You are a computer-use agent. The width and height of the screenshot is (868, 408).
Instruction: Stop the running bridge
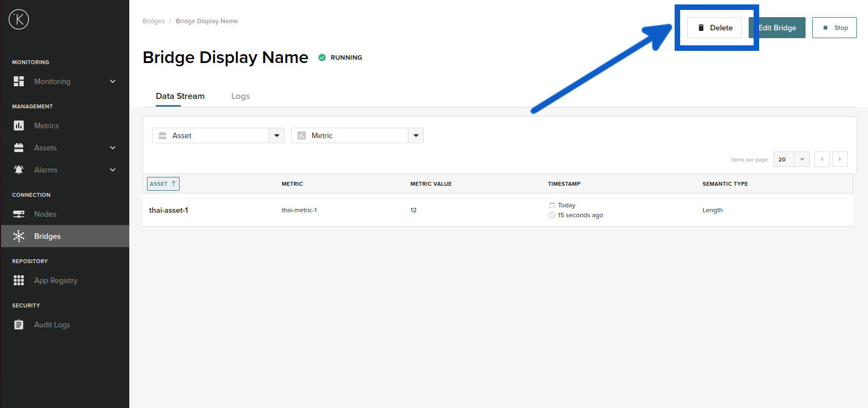834,28
